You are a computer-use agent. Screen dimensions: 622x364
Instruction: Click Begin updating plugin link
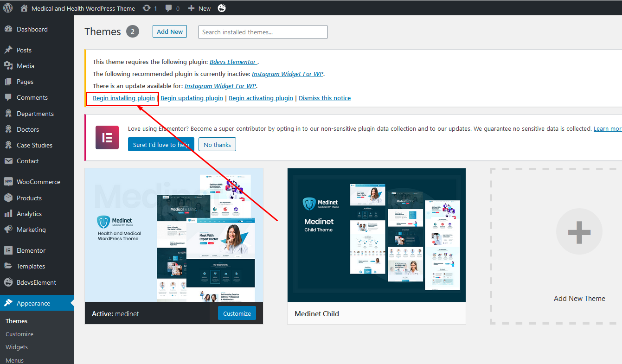tap(192, 98)
